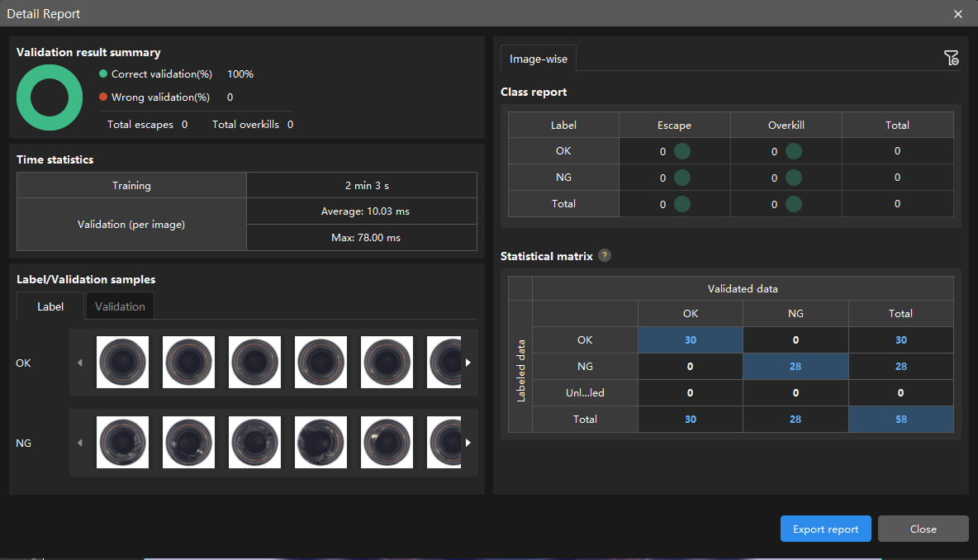Select the grand total 58 matrix cell
This screenshot has width=978, height=560.
pos(901,419)
